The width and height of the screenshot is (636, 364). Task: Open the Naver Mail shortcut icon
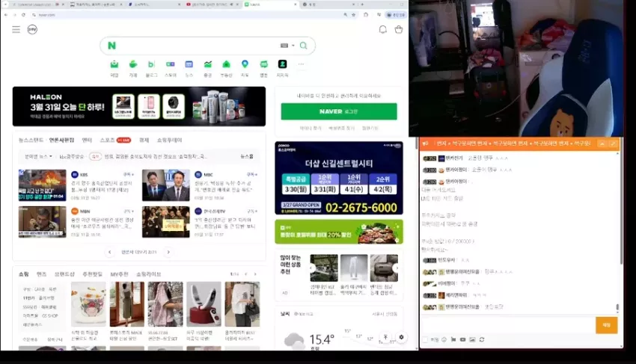(114, 64)
